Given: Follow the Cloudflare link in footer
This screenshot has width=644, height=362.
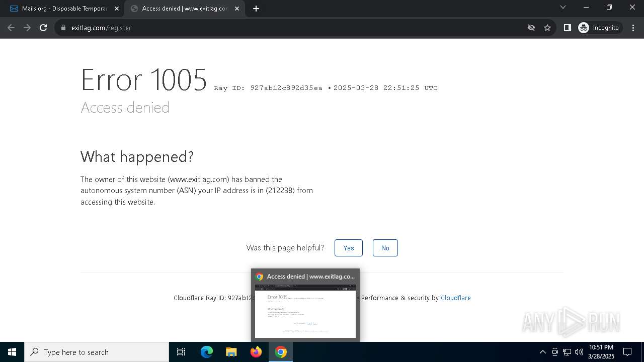Looking at the screenshot, I should pyautogui.click(x=456, y=298).
